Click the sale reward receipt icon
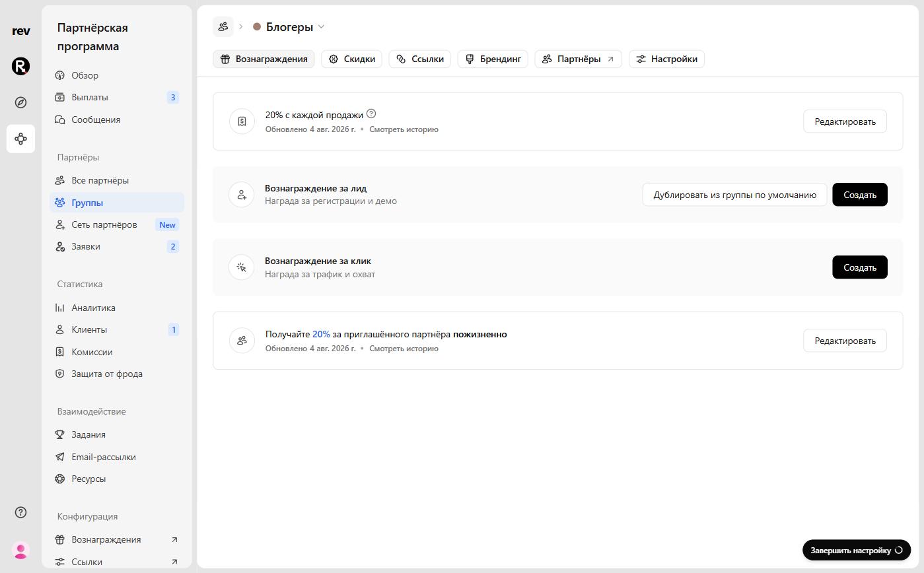Image resolution: width=924 pixels, height=573 pixels. [x=242, y=121]
